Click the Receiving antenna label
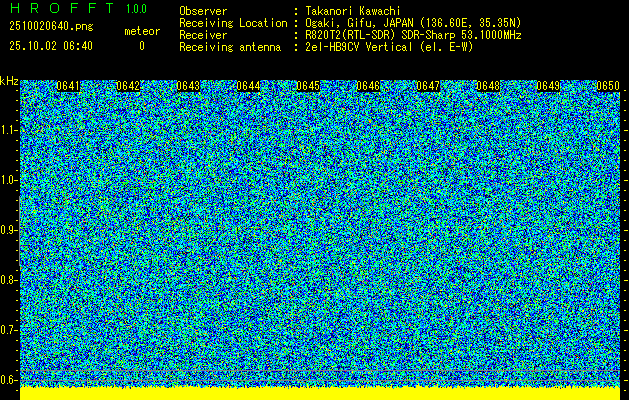 click(x=230, y=47)
